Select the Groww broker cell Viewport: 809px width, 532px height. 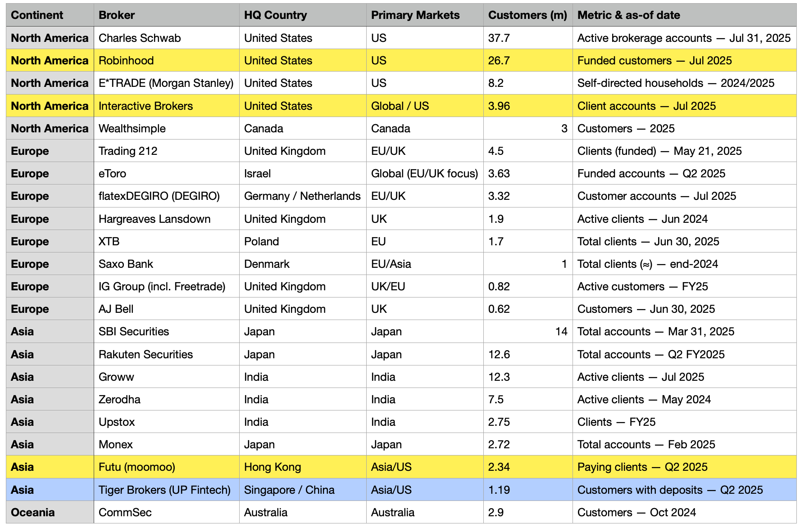tap(167, 377)
